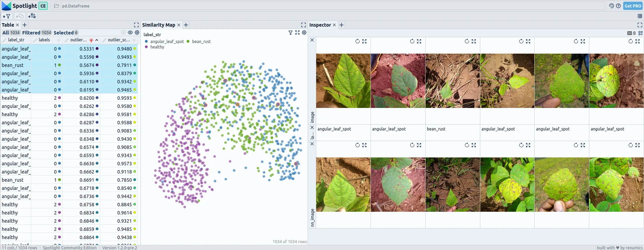Open the layout switcher in top right
Viewport: 644px width, 250px height.
coord(640,16)
